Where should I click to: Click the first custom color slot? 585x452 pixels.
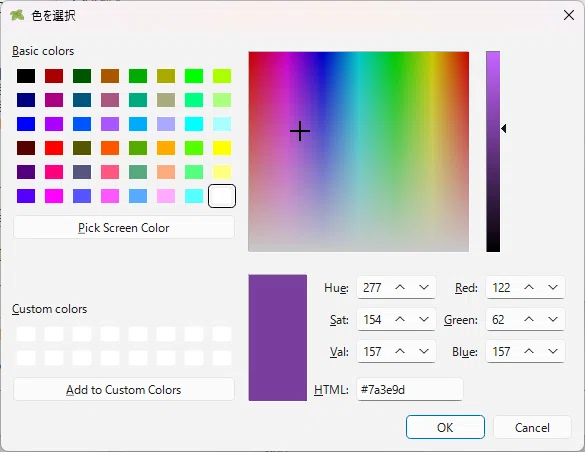(x=26, y=334)
